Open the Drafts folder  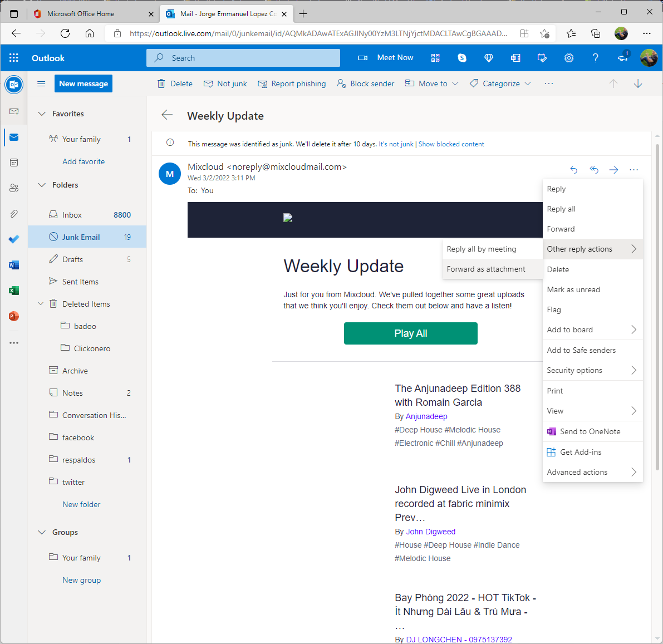click(87, 259)
